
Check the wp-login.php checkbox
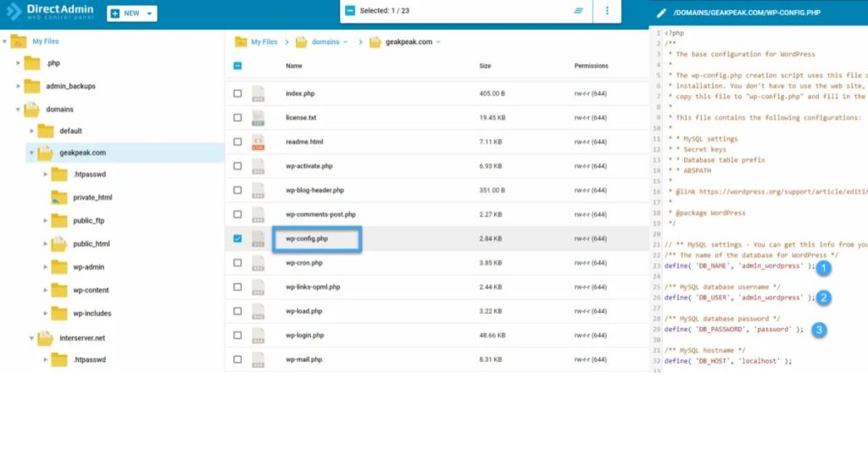click(x=237, y=336)
